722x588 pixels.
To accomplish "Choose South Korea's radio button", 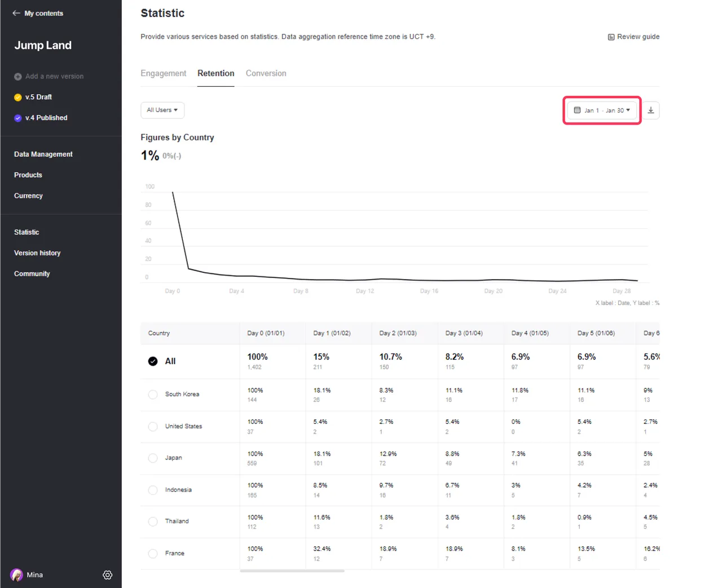I will coord(153,394).
